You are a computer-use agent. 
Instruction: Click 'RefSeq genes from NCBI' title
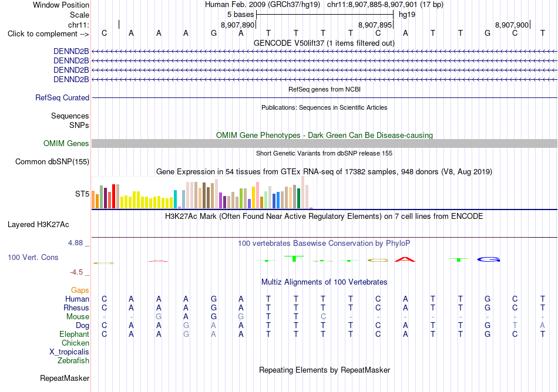(x=324, y=89)
